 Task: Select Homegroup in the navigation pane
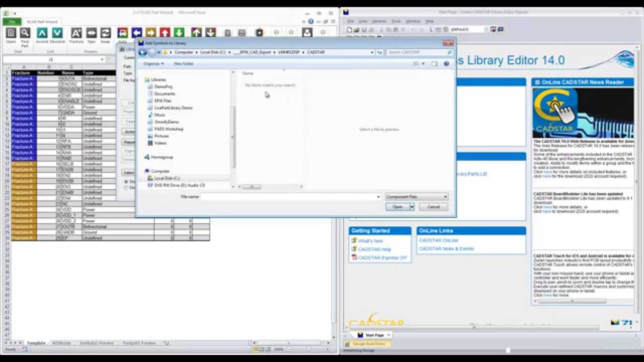click(162, 157)
